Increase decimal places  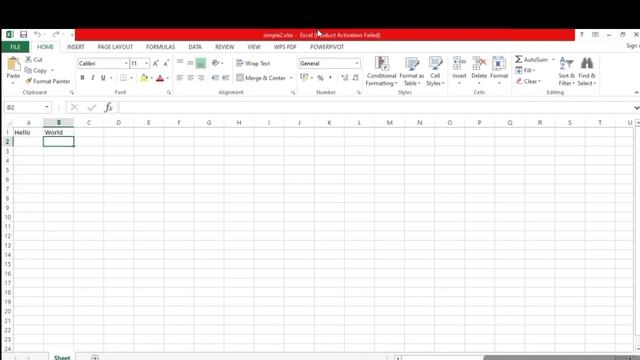(x=345, y=78)
